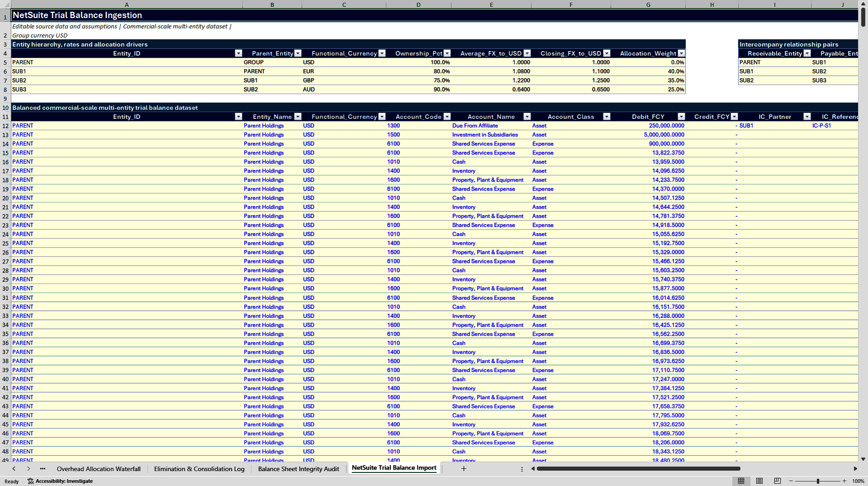This screenshot has height=486, width=868.
Task: Switch to Normal view in status bar
Action: click(741, 481)
